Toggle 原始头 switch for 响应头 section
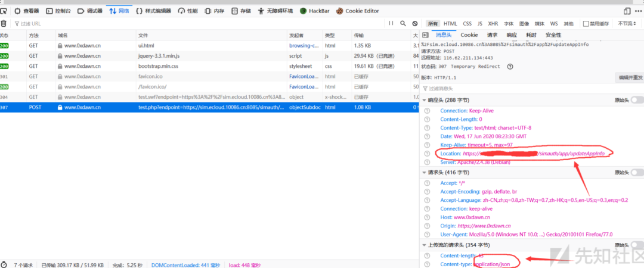 (x=637, y=99)
